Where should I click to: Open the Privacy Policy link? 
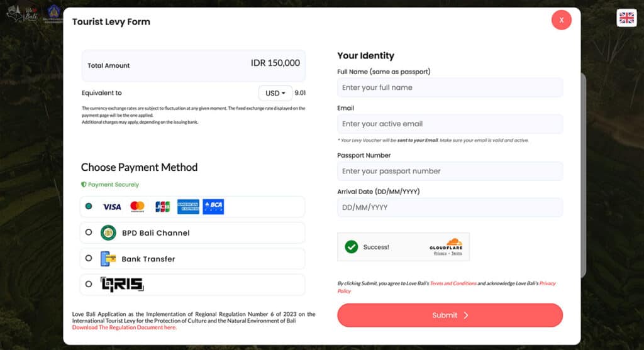pos(548,283)
